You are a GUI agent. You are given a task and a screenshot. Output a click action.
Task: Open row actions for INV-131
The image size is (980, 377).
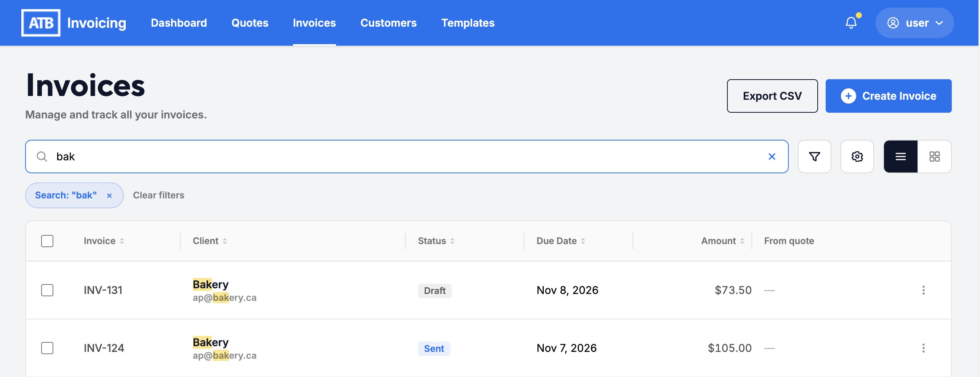click(x=924, y=290)
